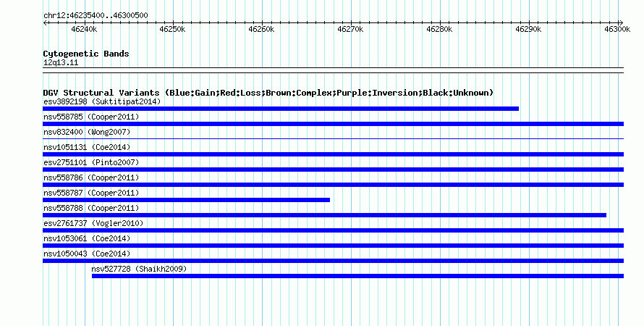
Task: Click the 46250k ruler tick label
Action: click(x=172, y=29)
